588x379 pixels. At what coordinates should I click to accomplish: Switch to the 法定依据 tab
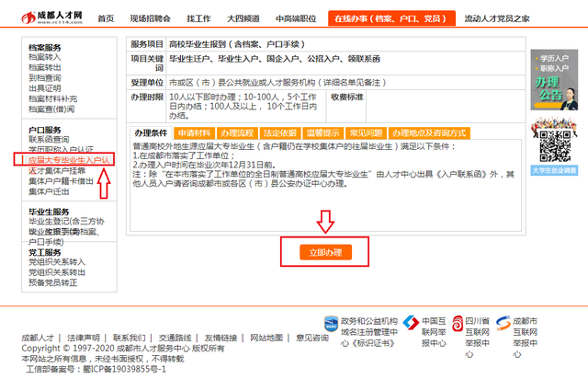[x=279, y=133]
